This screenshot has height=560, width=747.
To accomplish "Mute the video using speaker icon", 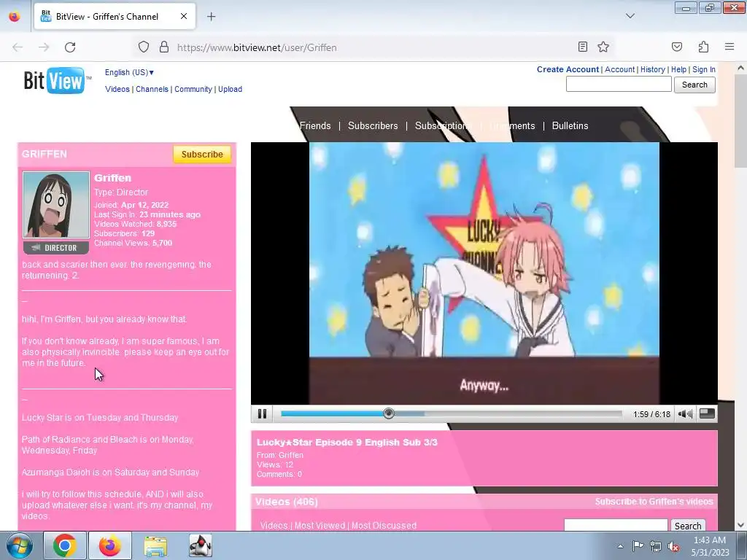I will point(685,414).
